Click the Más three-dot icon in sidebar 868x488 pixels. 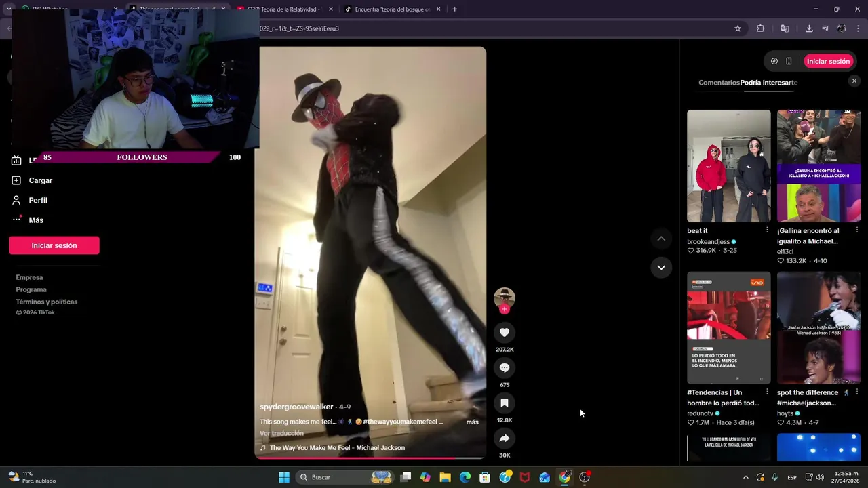pos(17,219)
